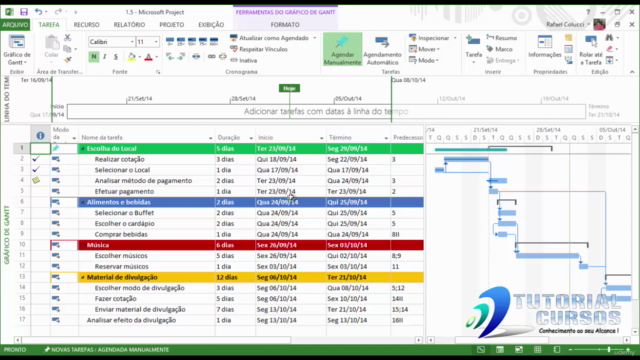Image resolution: width=640 pixels, height=360 pixels.
Task: Switch to the RECURSO tab
Action: click(x=87, y=24)
